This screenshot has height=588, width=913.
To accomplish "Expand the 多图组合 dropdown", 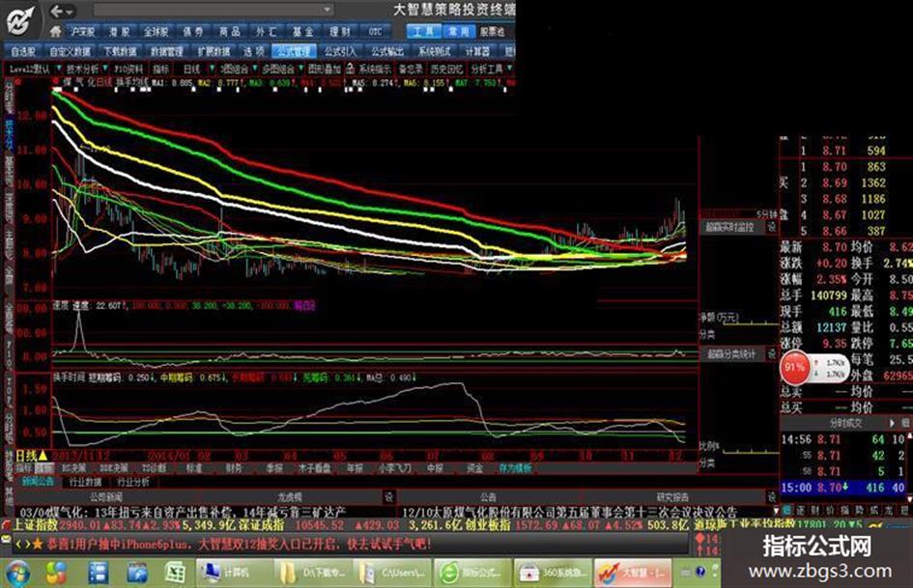I will click(300, 69).
